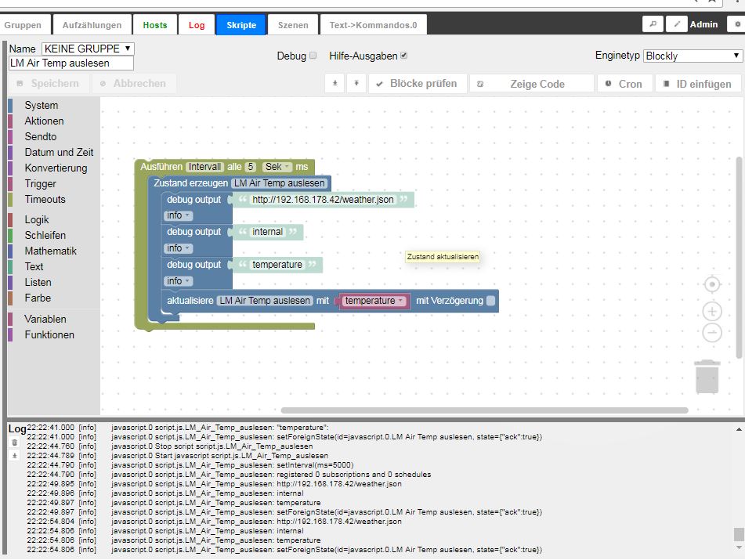This screenshot has height=560, width=745.
Task: Open the Mathematik block category
Action: pos(50,251)
